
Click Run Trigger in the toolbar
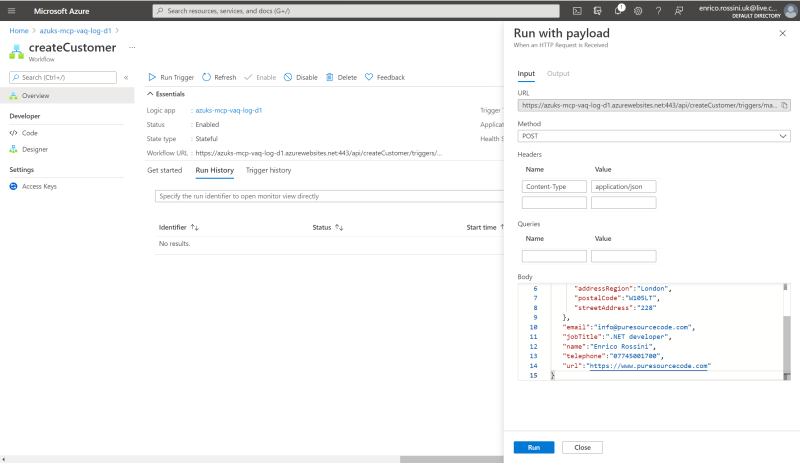point(171,78)
